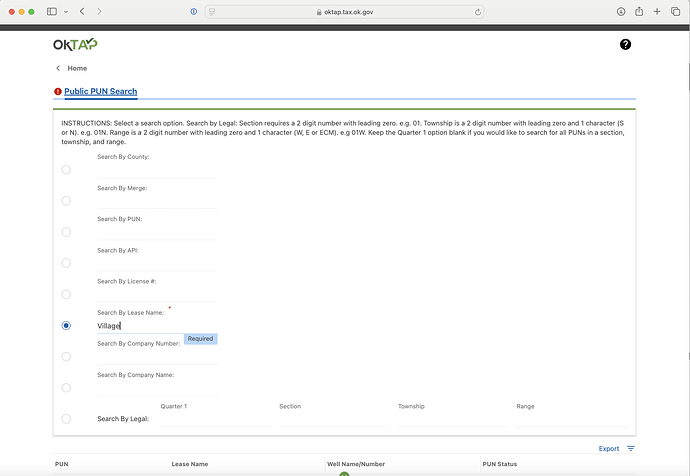Viewport: 690px width, 476px height.
Task: Open a new tab with the plus icon
Action: click(x=657, y=11)
